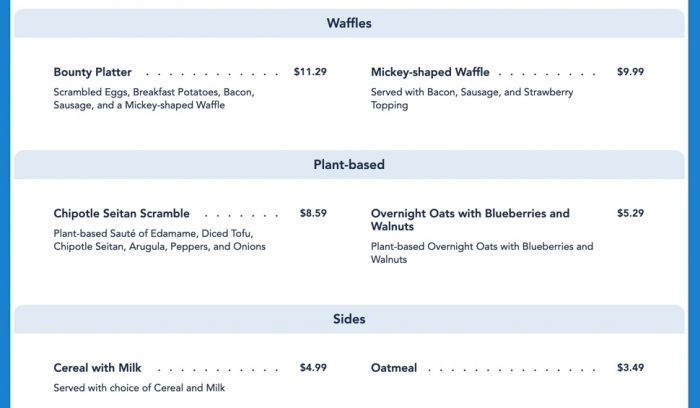700x408 pixels.
Task: Click the Waffles section header
Action: coord(349,23)
